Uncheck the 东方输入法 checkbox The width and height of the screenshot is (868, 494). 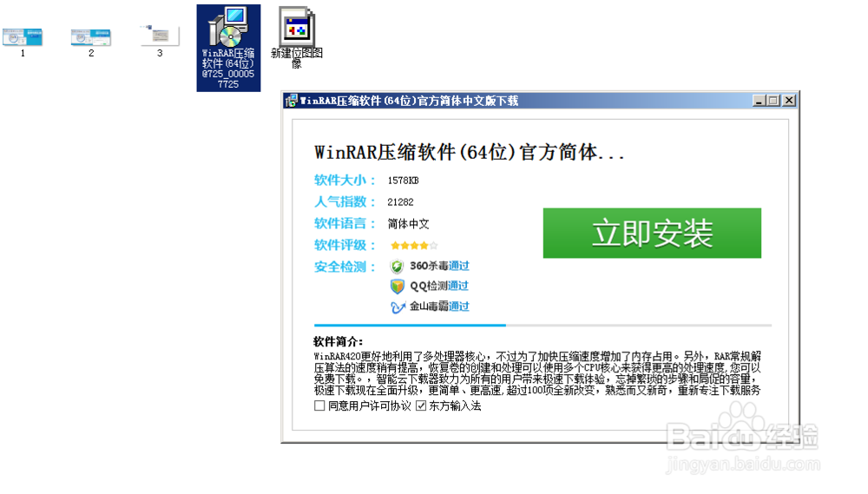[421, 405]
